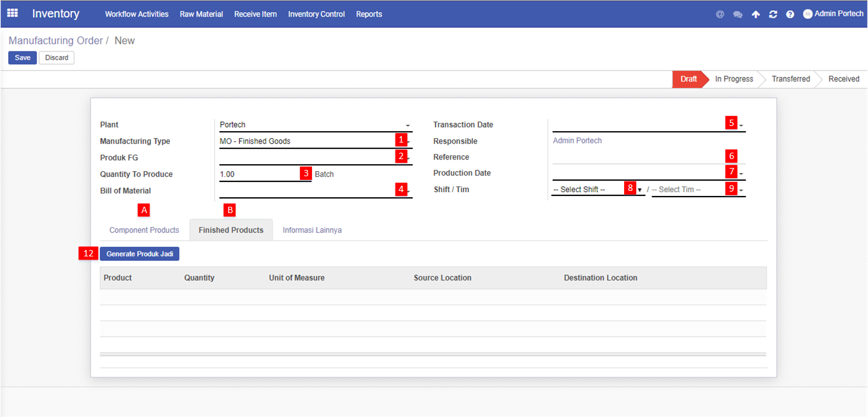This screenshot has width=868, height=418.
Task: Click the Manufacturing Order breadcrumb link
Action: point(55,41)
